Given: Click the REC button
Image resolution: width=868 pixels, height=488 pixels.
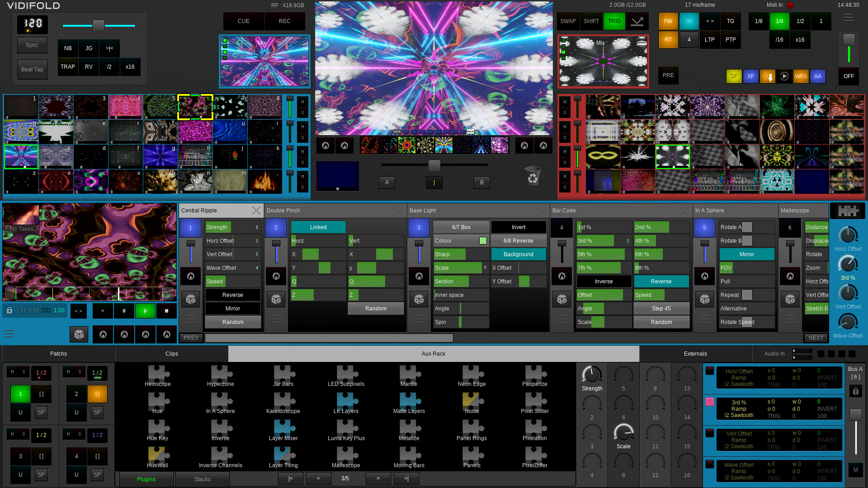Looking at the screenshot, I should 285,21.
